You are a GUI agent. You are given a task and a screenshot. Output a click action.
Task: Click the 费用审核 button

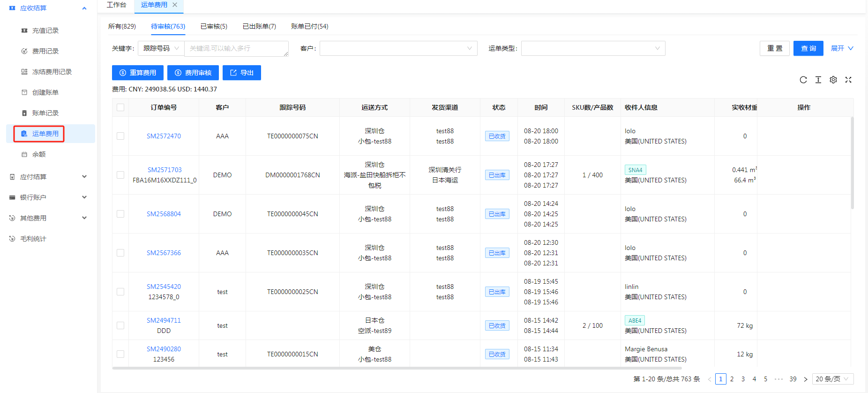pos(193,73)
